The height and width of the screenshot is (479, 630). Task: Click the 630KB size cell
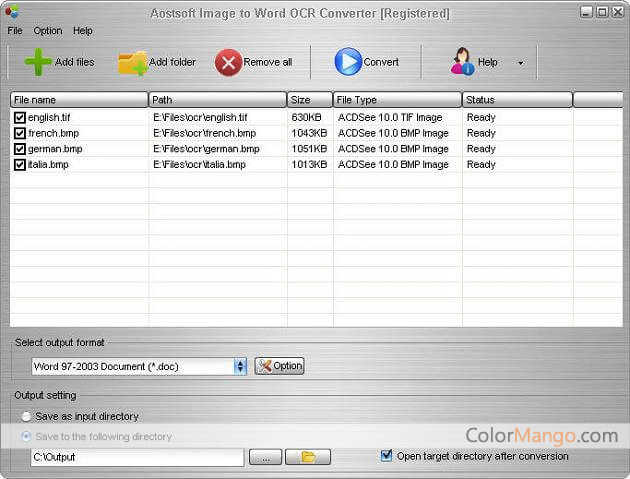click(307, 117)
